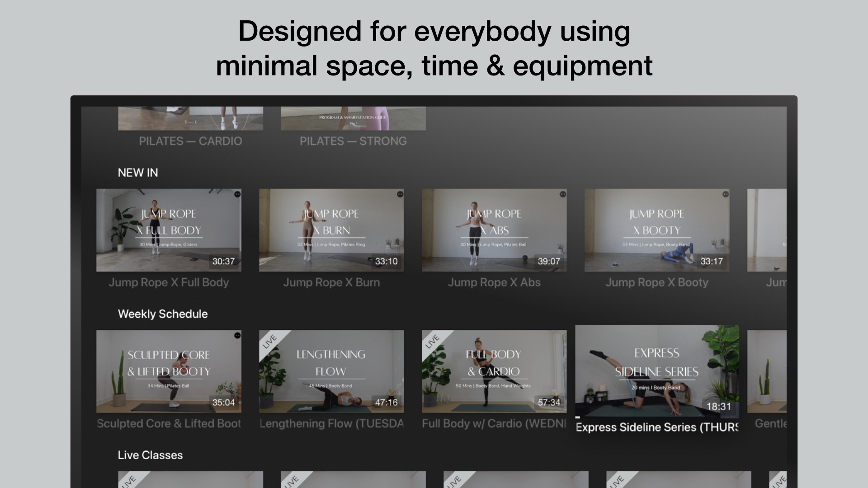868x488 pixels.
Task: Click the 'NEW IN' section heading
Action: coord(138,173)
